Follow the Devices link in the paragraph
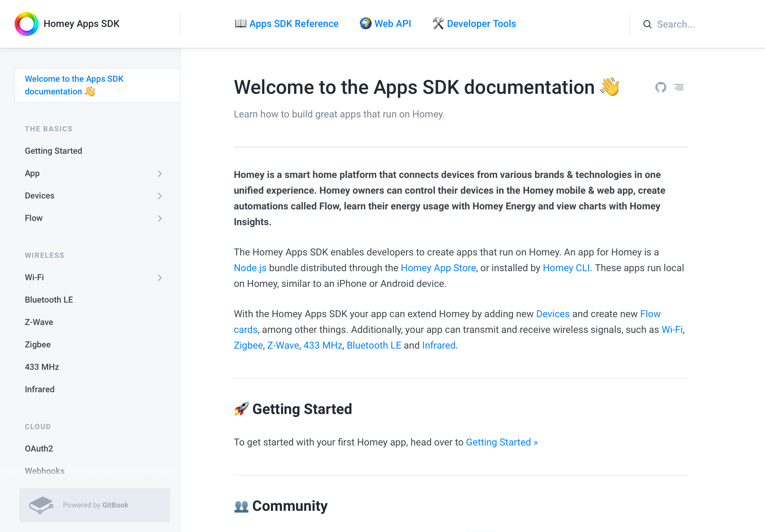 553,314
